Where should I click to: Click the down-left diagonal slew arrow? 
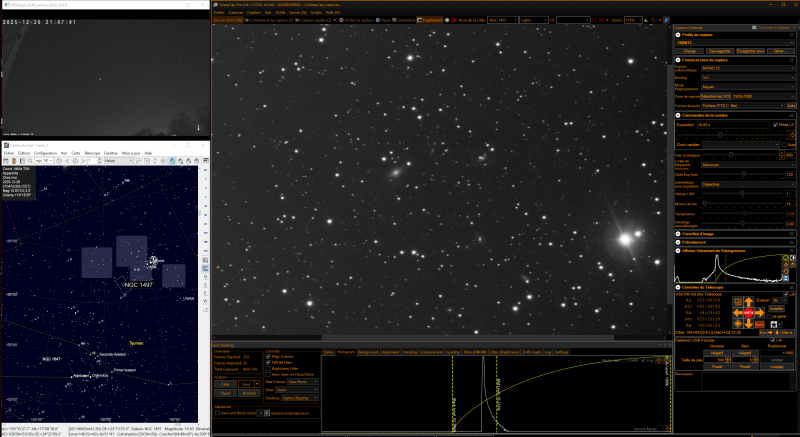[738, 324]
